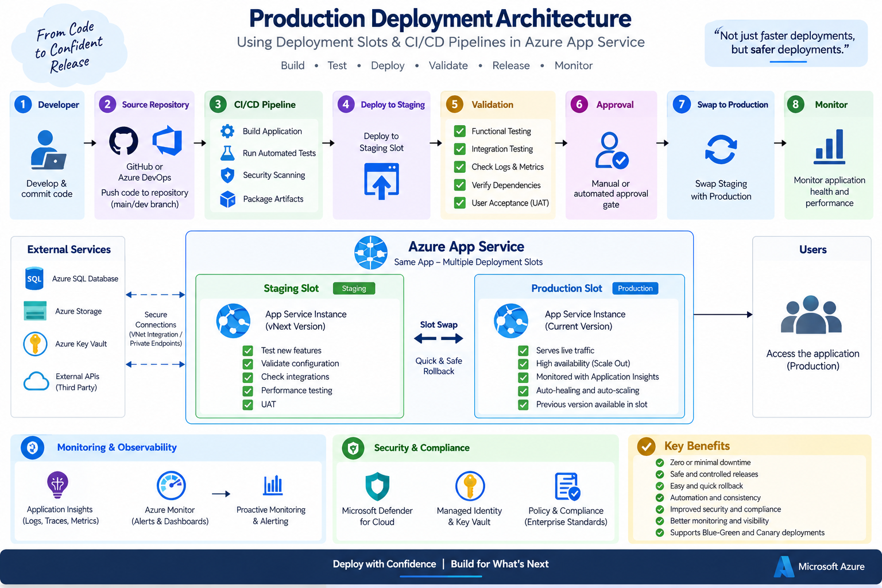Image resolution: width=882 pixels, height=588 pixels.
Task: Click the circular swap arrows icon
Action: (x=721, y=149)
